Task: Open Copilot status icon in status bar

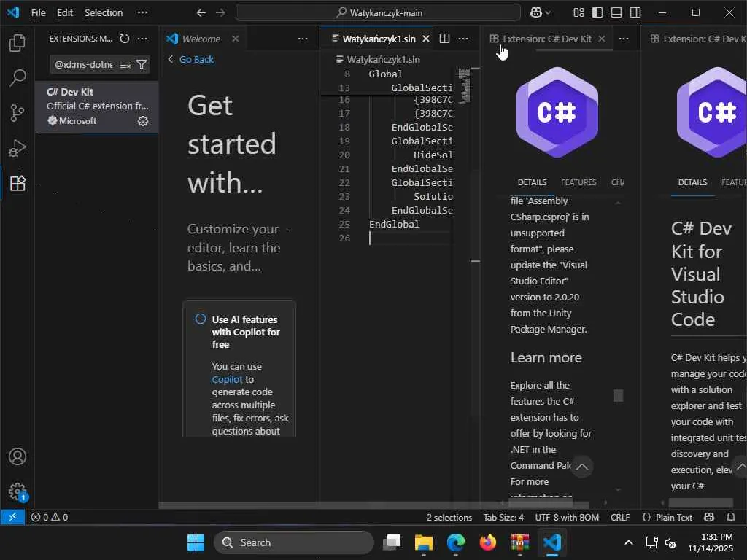Action: 709,517
